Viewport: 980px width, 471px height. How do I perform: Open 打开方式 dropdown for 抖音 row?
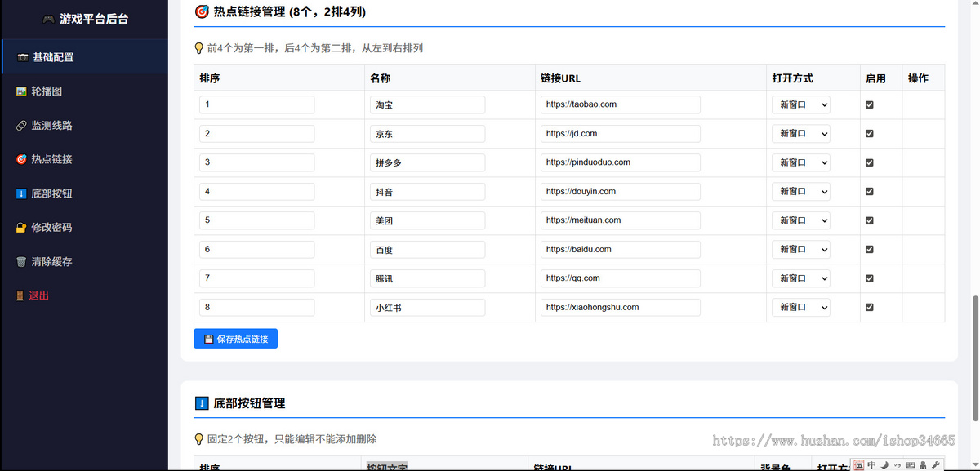tap(801, 191)
